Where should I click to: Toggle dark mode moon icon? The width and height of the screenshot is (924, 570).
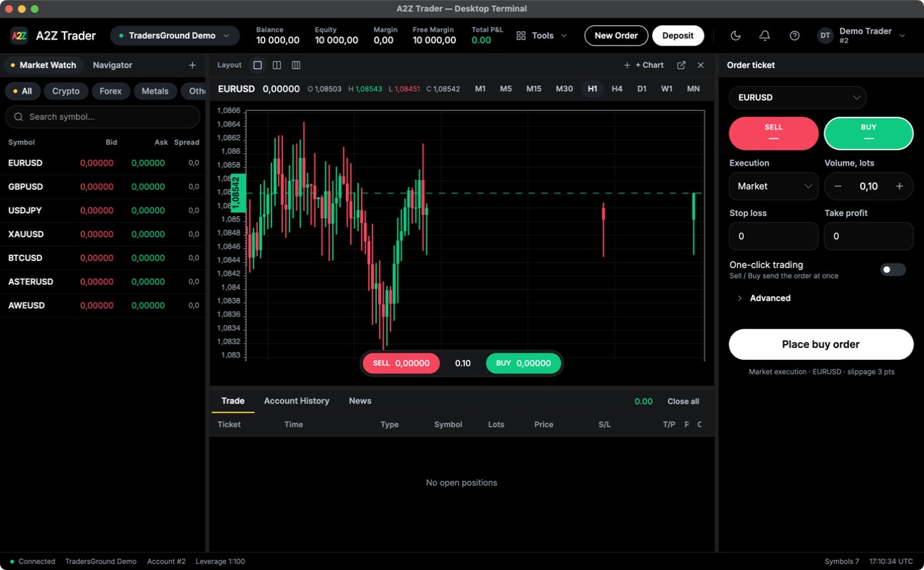pyautogui.click(x=735, y=36)
